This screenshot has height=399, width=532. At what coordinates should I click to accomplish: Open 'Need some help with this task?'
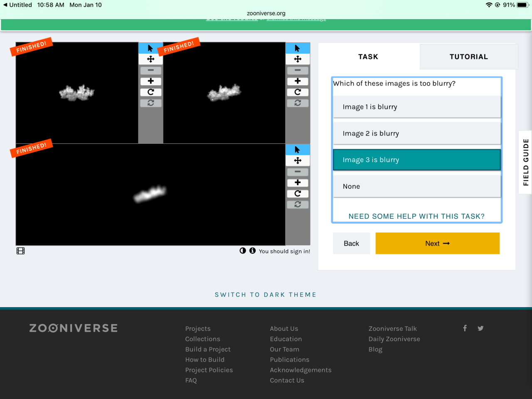tap(416, 216)
